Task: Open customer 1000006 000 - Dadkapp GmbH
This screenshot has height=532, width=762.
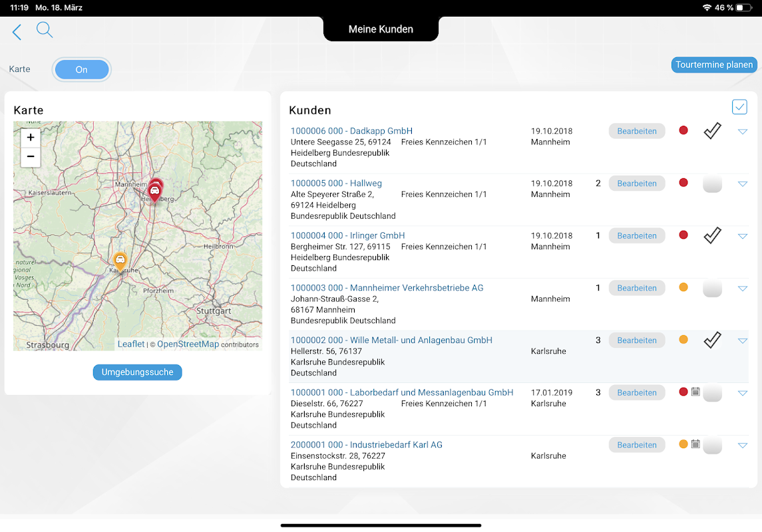Action: tap(351, 130)
